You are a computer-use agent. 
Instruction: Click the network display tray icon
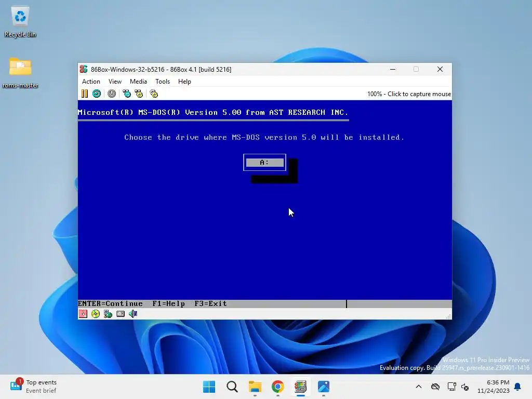[x=451, y=387]
